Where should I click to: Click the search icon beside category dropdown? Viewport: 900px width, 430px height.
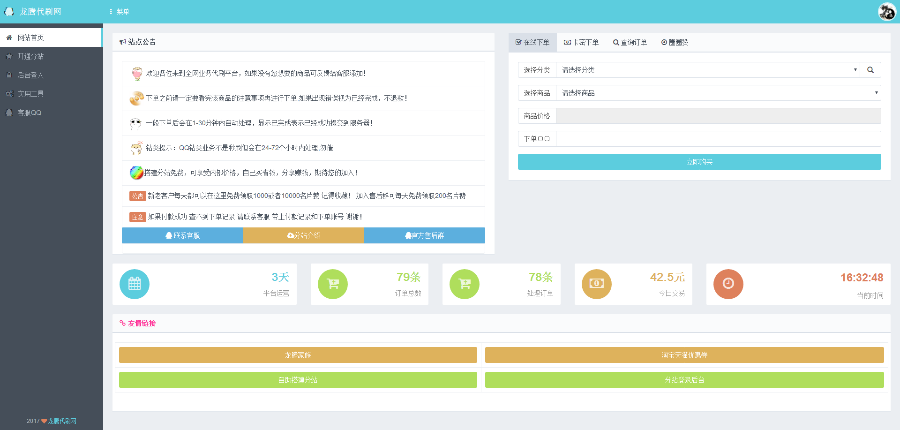(x=871, y=69)
